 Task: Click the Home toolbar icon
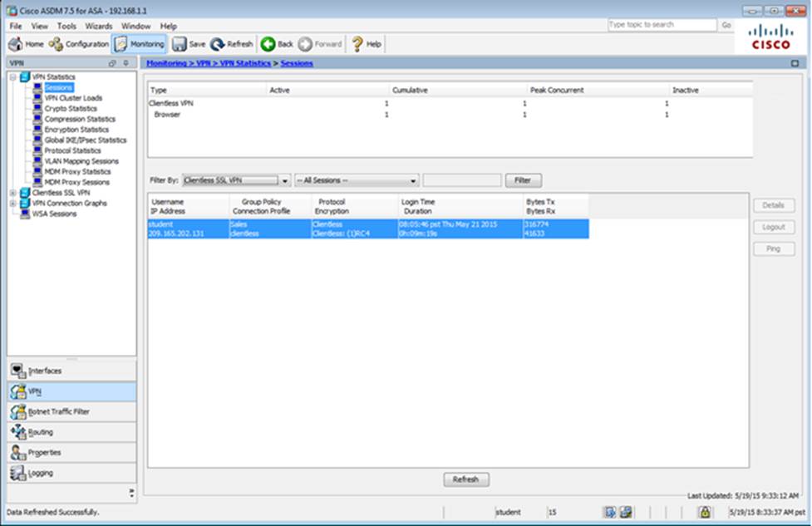click(16, 44)
